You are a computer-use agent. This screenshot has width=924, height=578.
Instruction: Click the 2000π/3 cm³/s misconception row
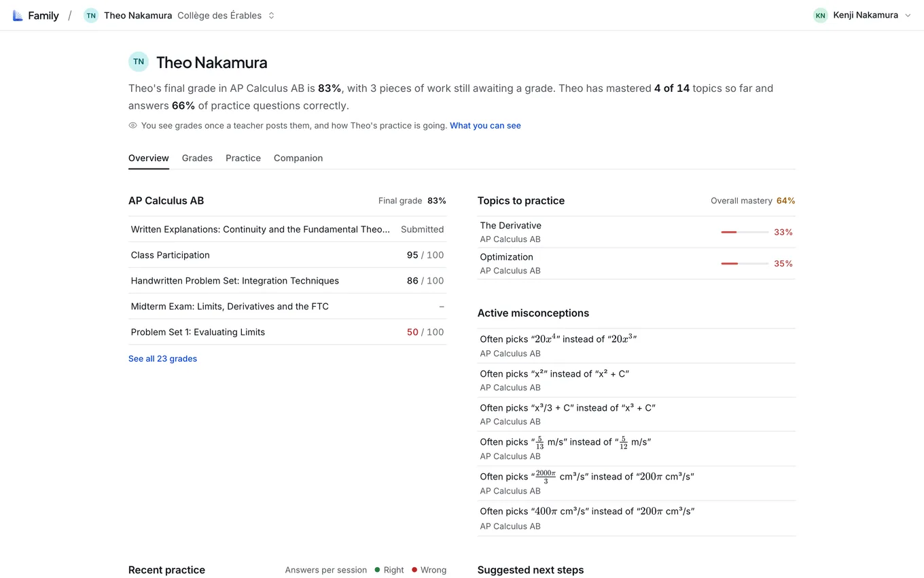(636, 483)
